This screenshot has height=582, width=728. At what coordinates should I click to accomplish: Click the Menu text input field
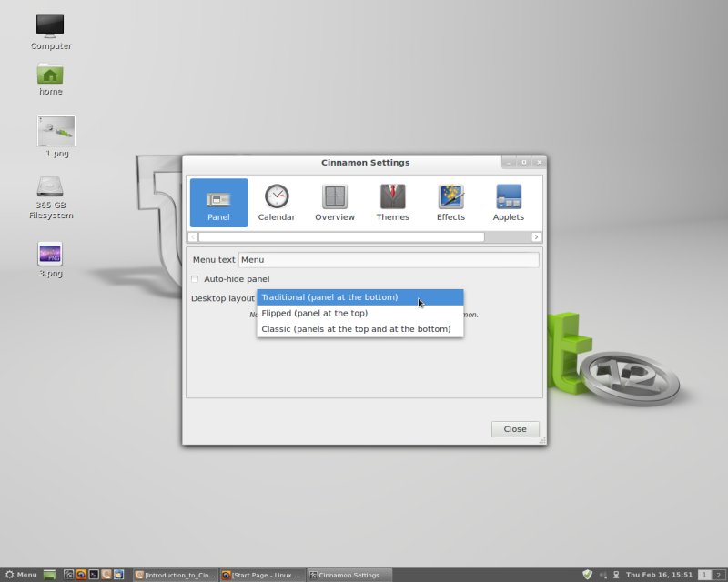pos(389,259)
